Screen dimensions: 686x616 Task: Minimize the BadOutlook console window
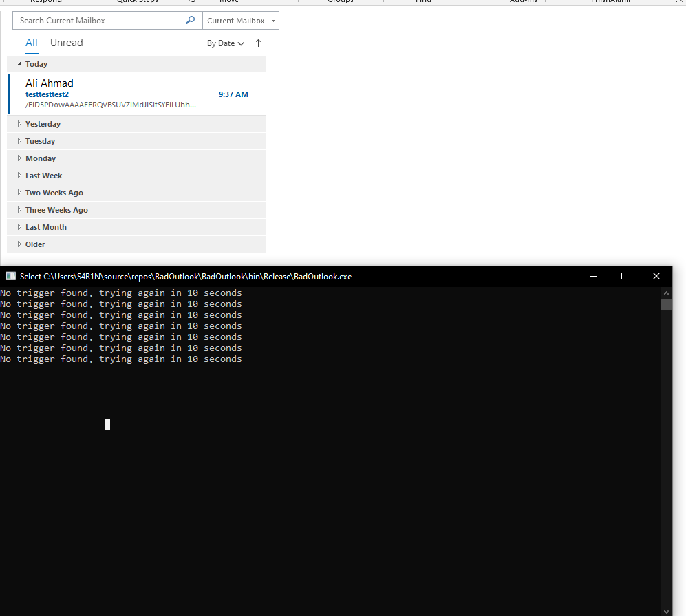tap(594, 276)
